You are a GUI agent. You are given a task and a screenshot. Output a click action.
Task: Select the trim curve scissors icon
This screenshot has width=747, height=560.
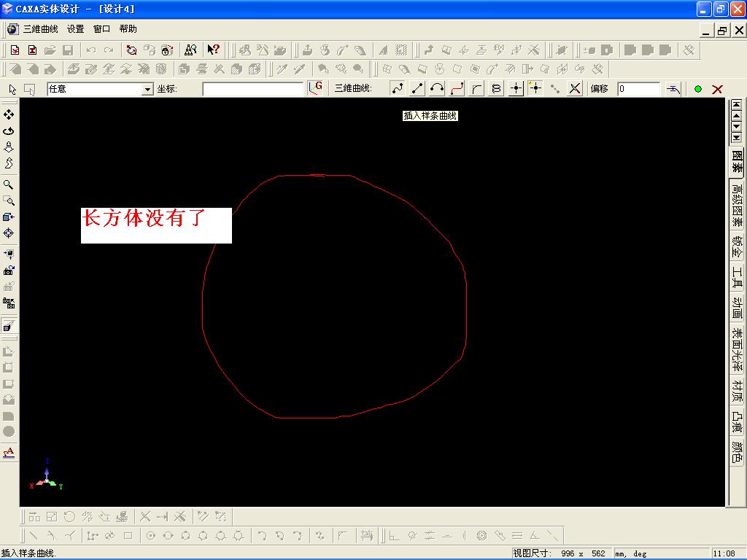575,88
